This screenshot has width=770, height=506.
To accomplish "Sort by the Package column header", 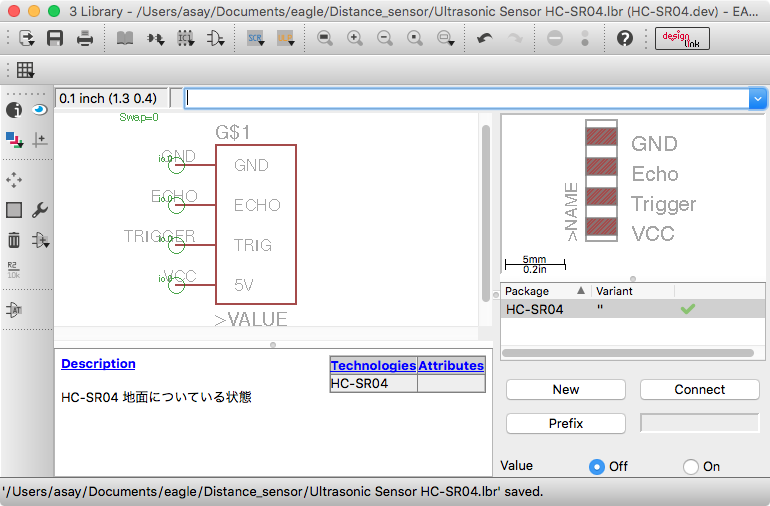I will click(545, 291).
